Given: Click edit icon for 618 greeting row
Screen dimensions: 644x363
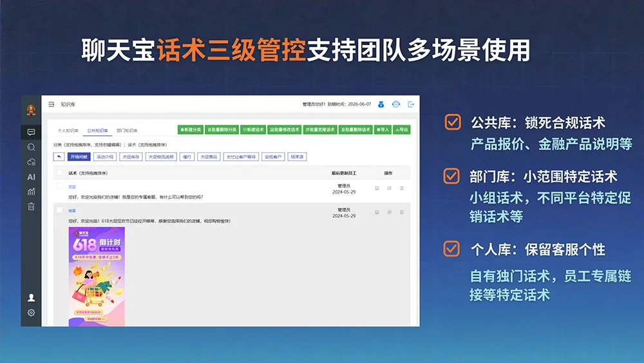Looking at the screenshot, I should tap(377, 212).
